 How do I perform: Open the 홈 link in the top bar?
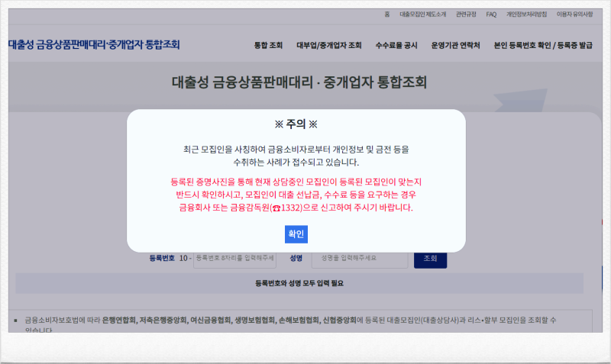point(387,14)
